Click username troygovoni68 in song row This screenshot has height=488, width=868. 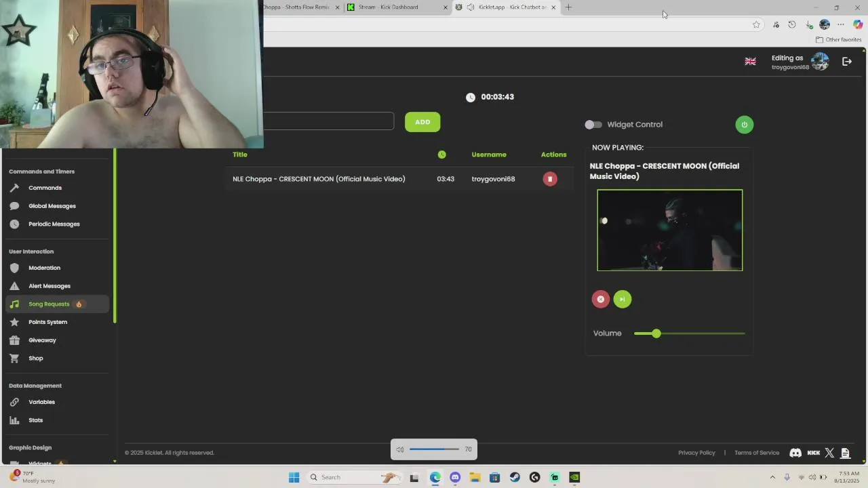[x=493, y=179]
